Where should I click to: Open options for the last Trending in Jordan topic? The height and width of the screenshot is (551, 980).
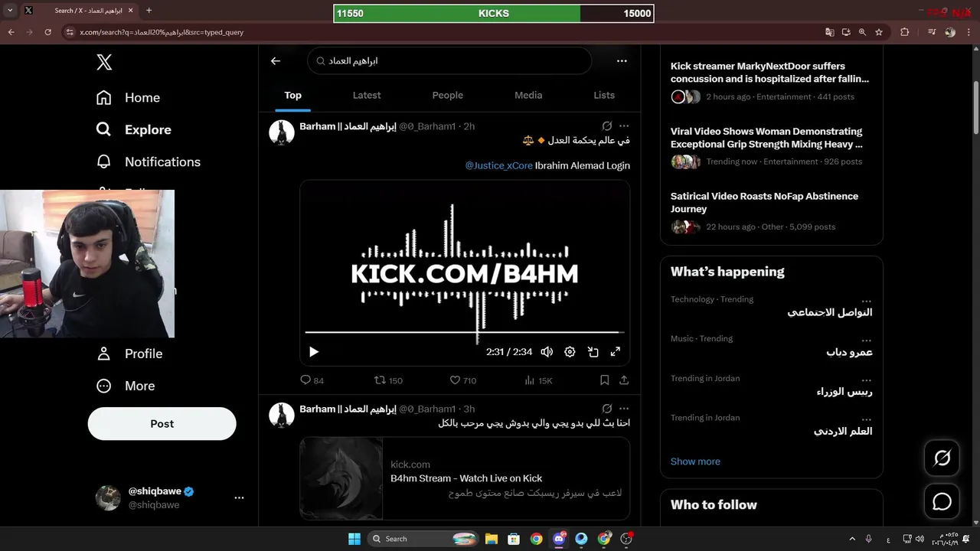click(866, 419)
